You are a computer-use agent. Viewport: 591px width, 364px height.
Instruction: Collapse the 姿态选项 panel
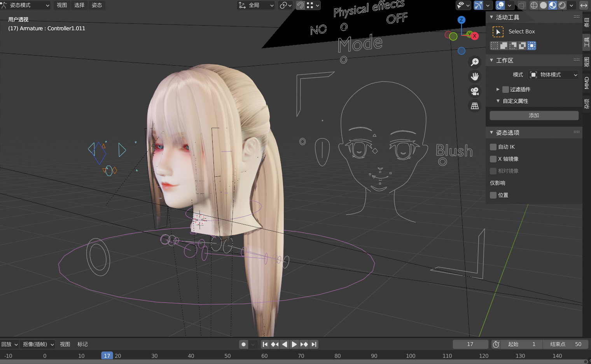point(491,132)
